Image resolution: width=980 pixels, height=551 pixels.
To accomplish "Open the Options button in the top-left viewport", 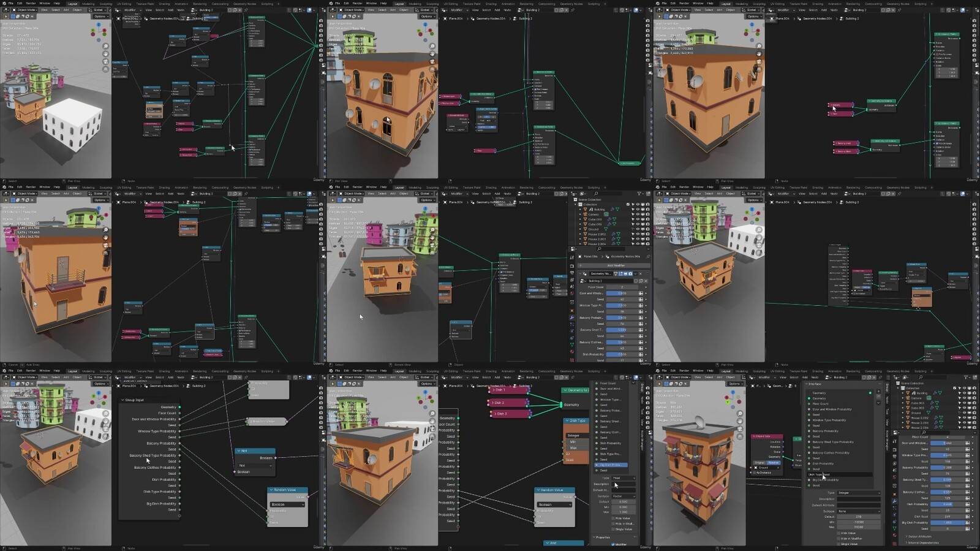I will pyautogui.click(x=100, y=17).
